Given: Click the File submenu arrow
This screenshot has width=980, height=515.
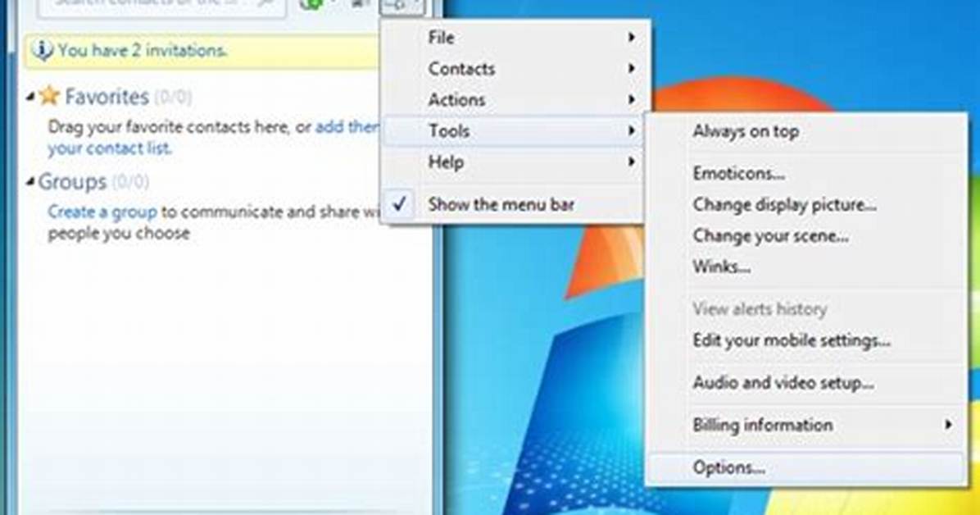Looking at the screenshot, I should [631, 38].
